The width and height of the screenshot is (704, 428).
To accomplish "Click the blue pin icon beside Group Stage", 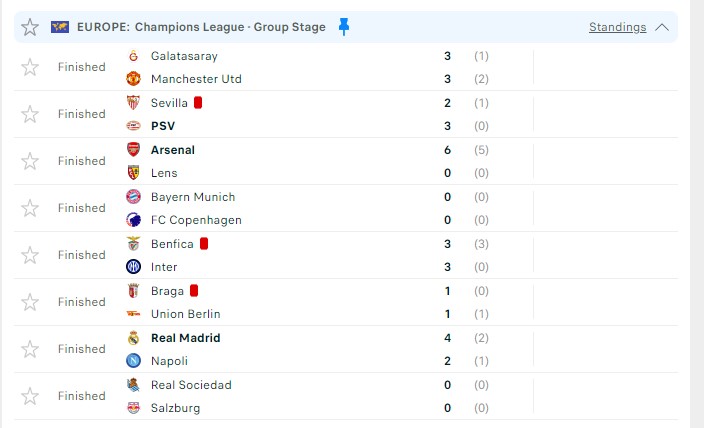I will click(x=344, y=27).
